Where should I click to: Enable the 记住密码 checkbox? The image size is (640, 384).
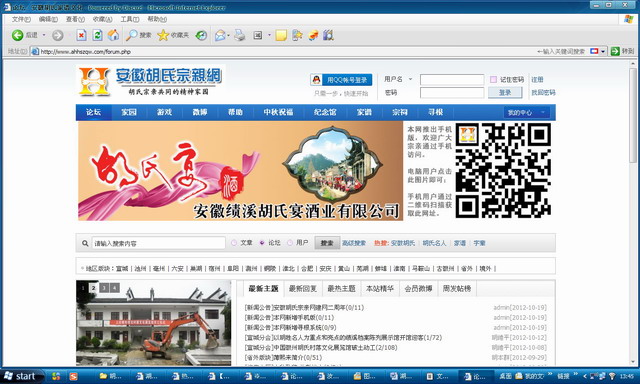[493, 80]
